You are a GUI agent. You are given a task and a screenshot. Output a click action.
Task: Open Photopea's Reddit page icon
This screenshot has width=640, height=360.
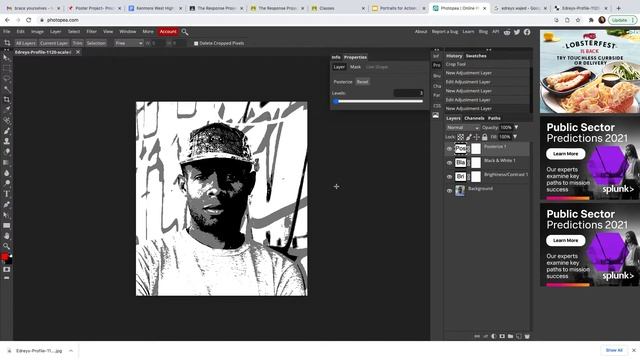pyautogui.click(x=507, y=32)
